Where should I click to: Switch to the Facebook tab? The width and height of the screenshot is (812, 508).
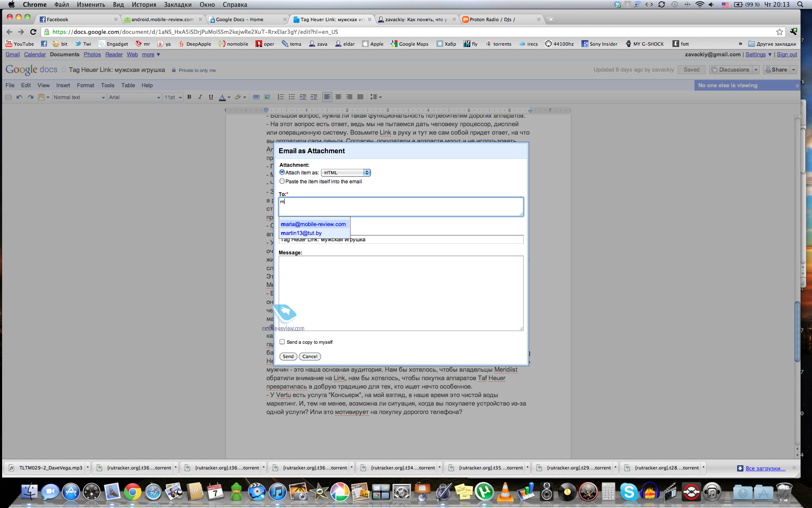click(x=78, y=19)
